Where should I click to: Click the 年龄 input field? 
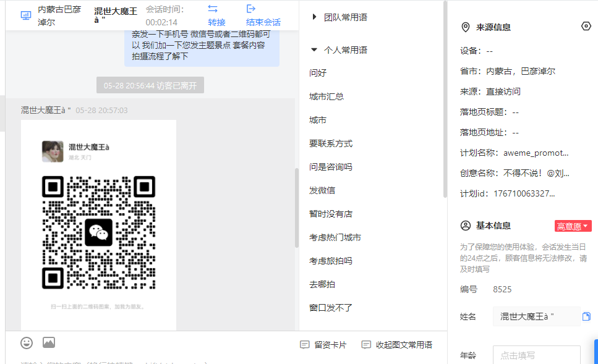[536, 355]
